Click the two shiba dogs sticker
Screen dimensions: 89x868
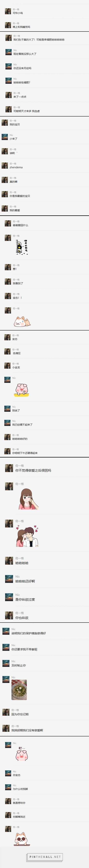(22, 320)
